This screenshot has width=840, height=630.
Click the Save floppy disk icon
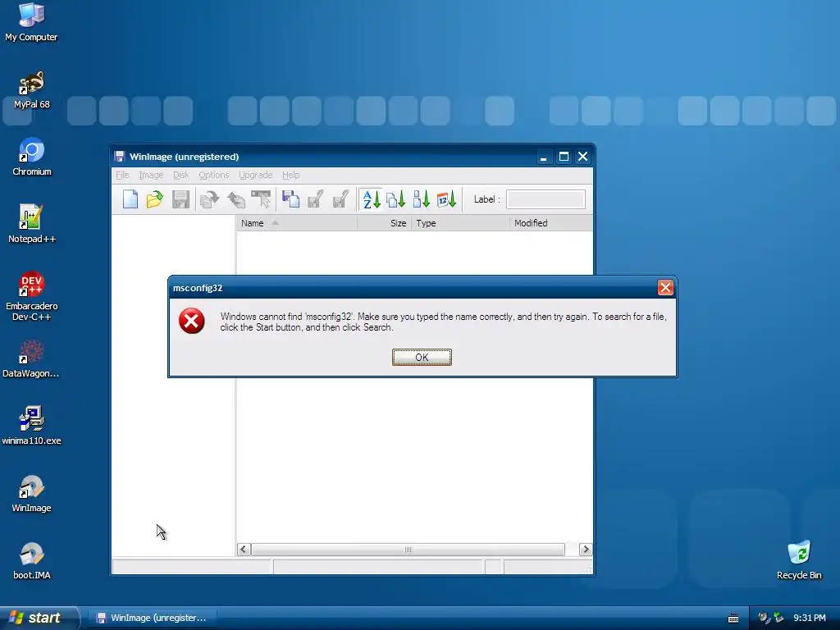pos(180,199)
